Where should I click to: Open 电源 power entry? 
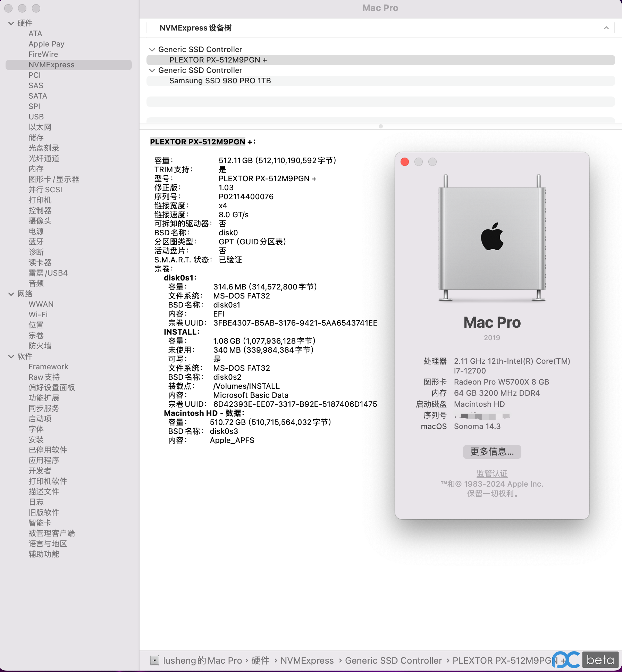click(x=36, y=232)
